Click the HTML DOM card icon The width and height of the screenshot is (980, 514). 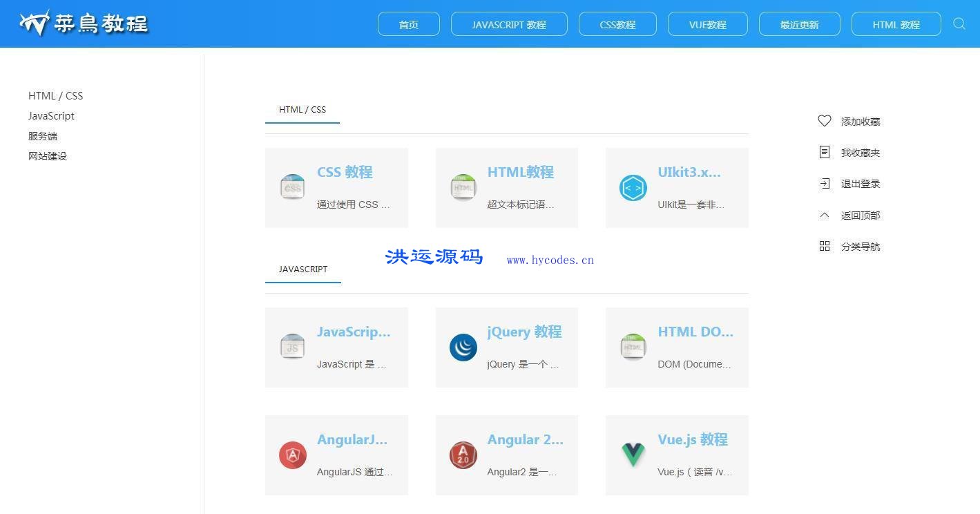click(633, 347)
